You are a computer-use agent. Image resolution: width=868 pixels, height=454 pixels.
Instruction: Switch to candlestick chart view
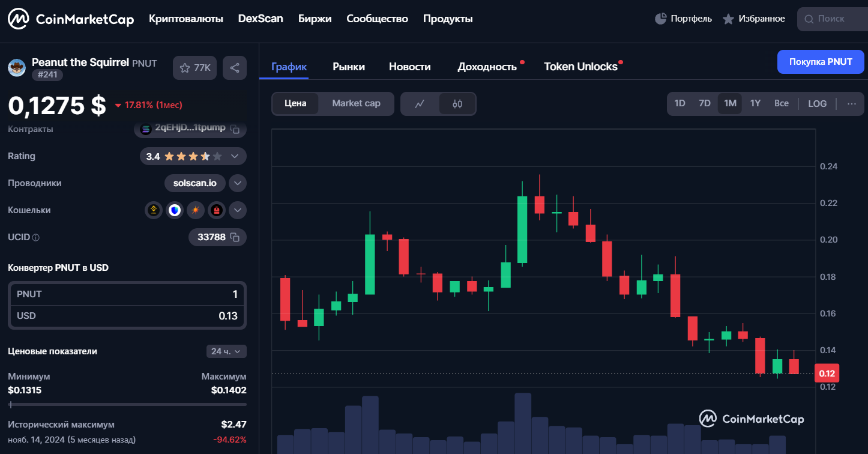point(457,104)
